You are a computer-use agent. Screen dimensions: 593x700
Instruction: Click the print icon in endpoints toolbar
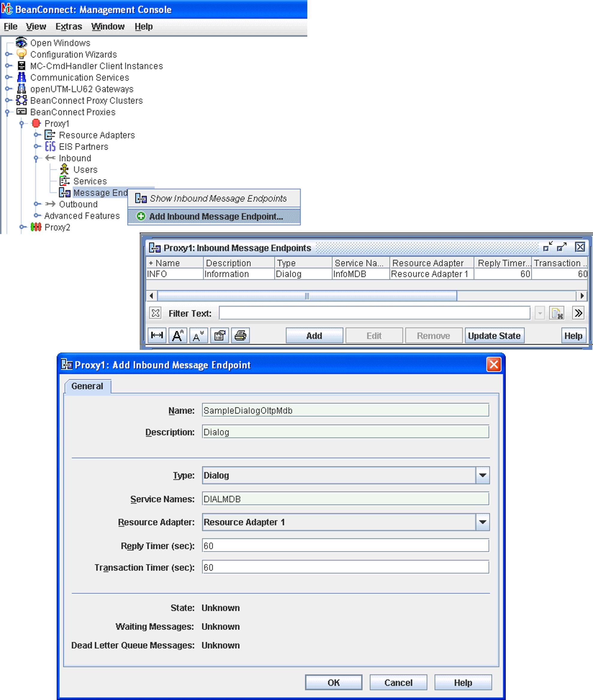coord(240,335)
